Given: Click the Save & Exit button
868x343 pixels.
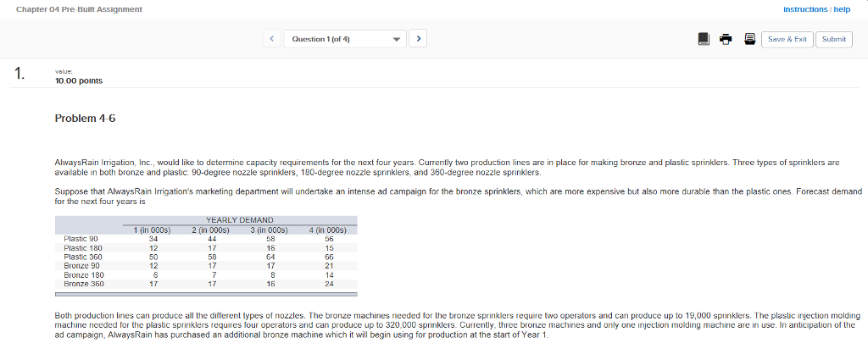Looking at the screenshot, I should pyautogui.click(x=788, y=39).
